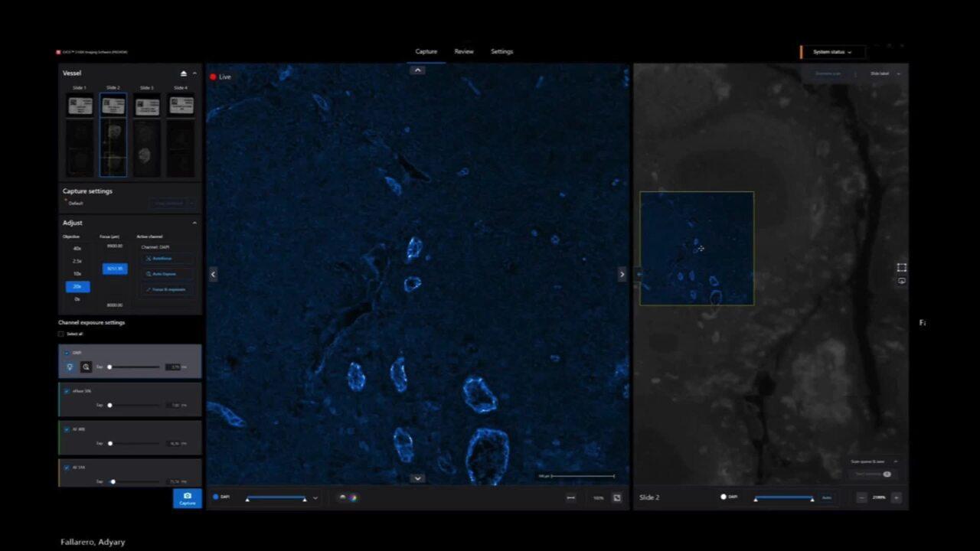Collapse the Vessel panel
The width and height of the screenshot is (980, 551).
(x=194, y=73)
